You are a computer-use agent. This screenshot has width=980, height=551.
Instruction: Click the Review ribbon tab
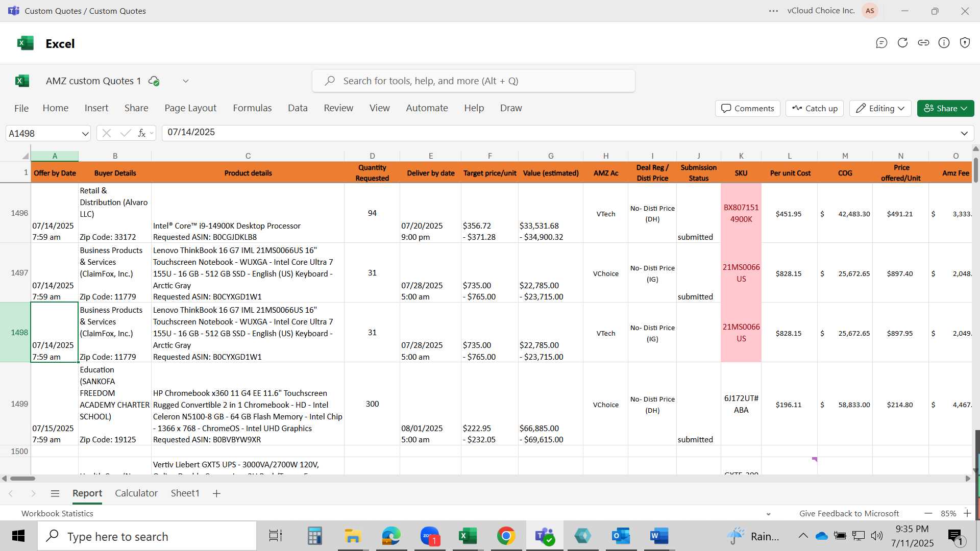338,108
